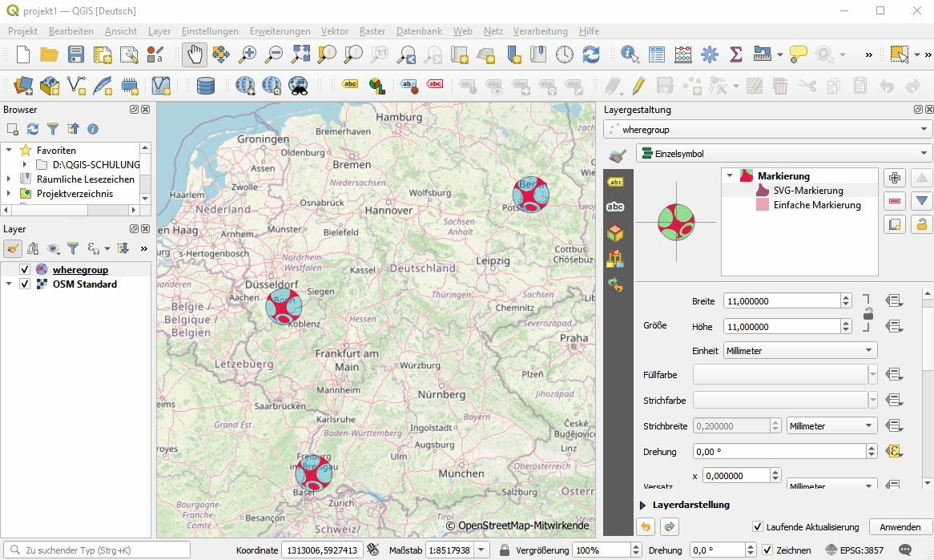Screen dimensions: 934x560
Task: Select the Pan Map tool
Action: pos(194,55)
